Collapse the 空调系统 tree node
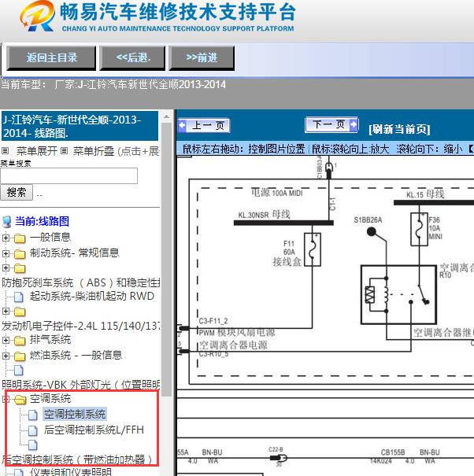Viewport: 474px width, 476px height. [x=6, y=400]
